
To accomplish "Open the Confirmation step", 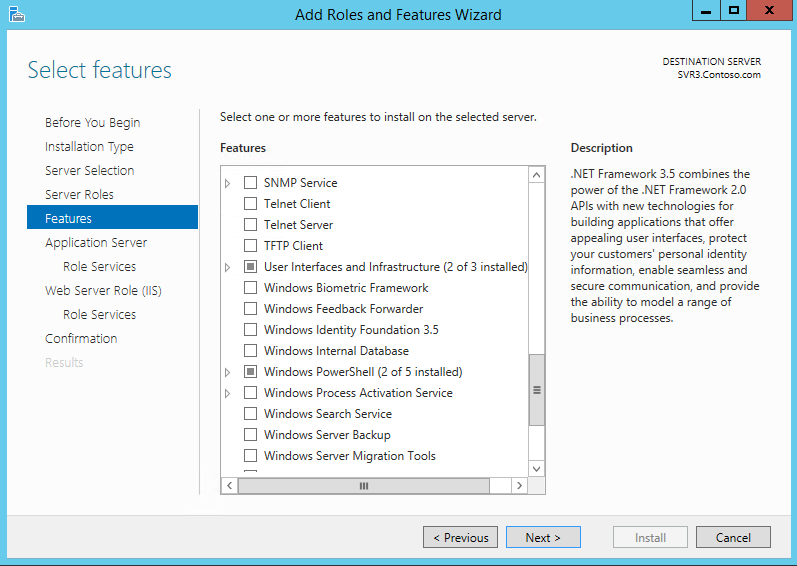I will (x=81, y=339).
